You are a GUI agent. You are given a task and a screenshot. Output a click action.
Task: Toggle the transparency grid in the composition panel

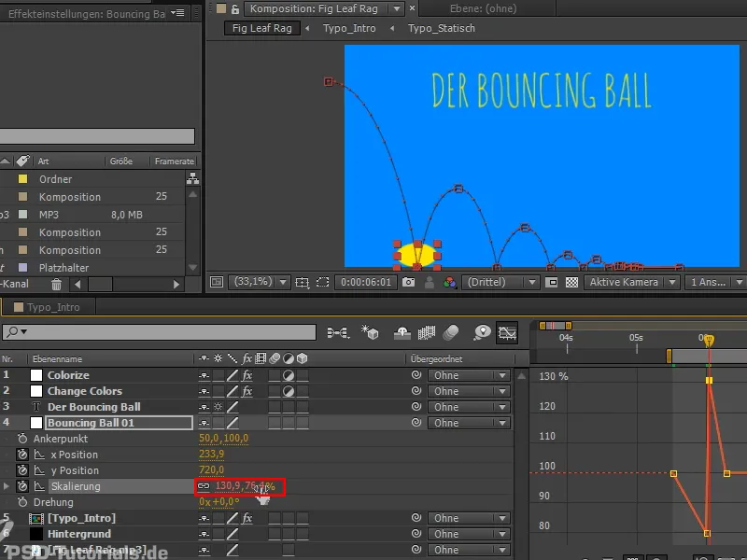[571, 282]
